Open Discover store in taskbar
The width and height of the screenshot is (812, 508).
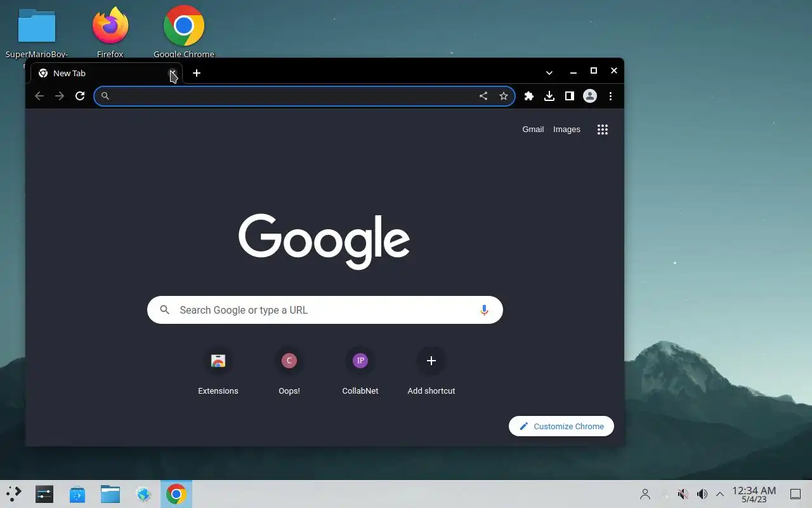coord(77,494)
